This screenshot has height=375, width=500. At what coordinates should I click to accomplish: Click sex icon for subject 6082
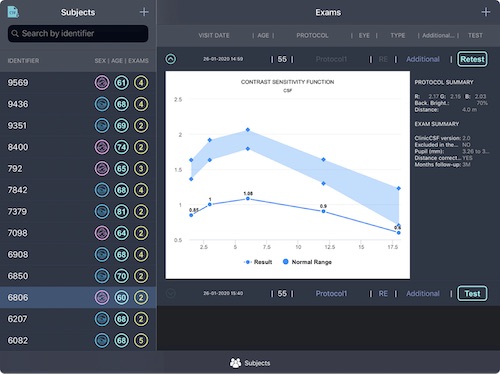click(102, 340)
